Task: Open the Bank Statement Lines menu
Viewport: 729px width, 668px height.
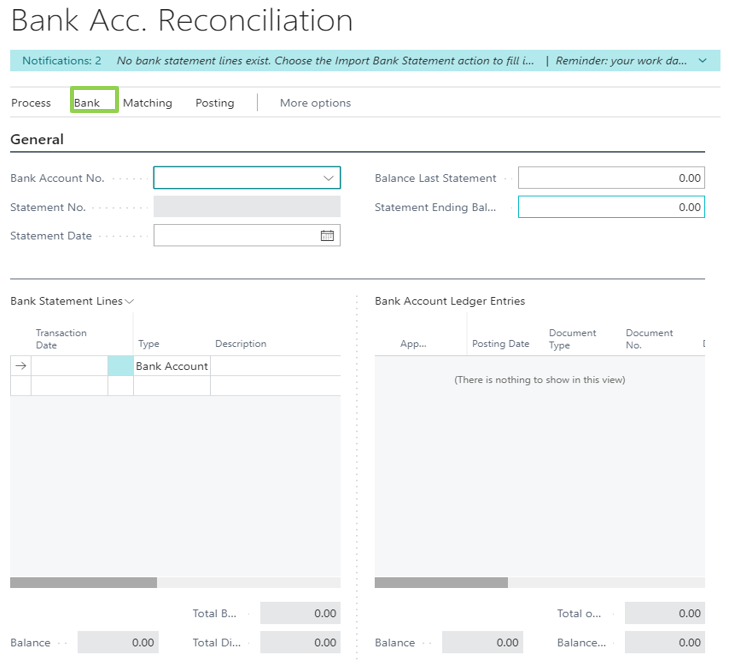Action: 72,301
